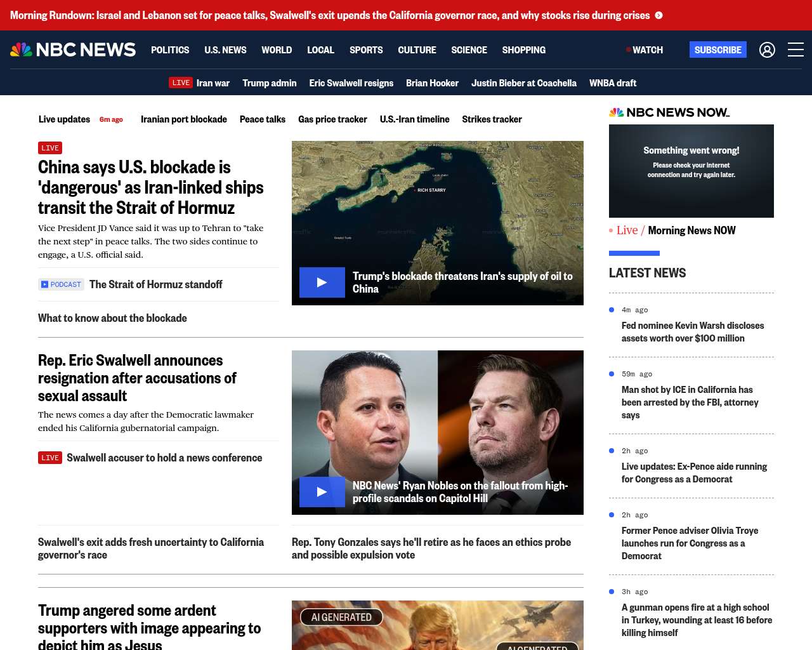812x650 pixels.
Task: Click the Podcast icon badge
Action: coord(62,284)
